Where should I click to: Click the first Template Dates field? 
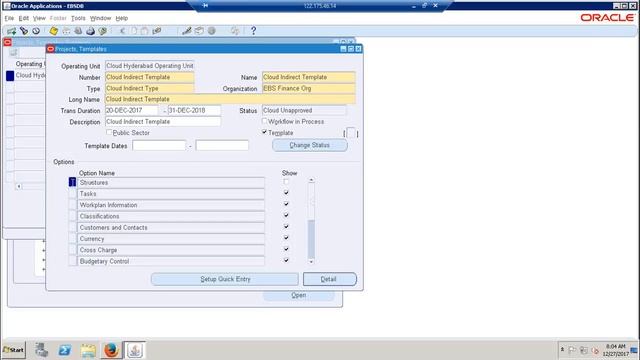click(x=159, y=145)
